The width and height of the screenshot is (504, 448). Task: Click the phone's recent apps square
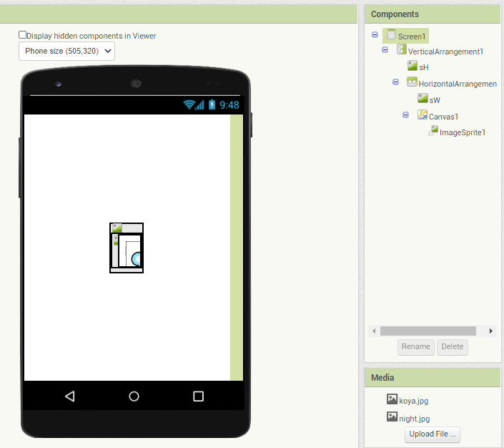coord(198,396)
